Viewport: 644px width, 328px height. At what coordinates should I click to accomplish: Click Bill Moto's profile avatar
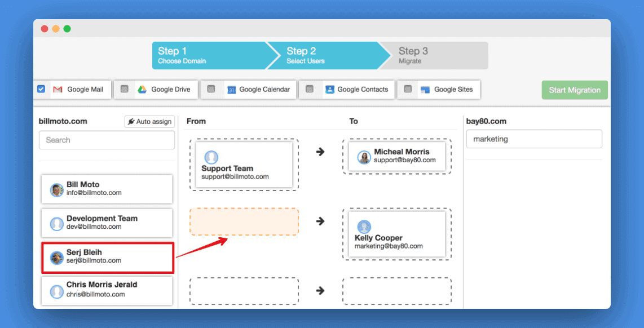56,189
